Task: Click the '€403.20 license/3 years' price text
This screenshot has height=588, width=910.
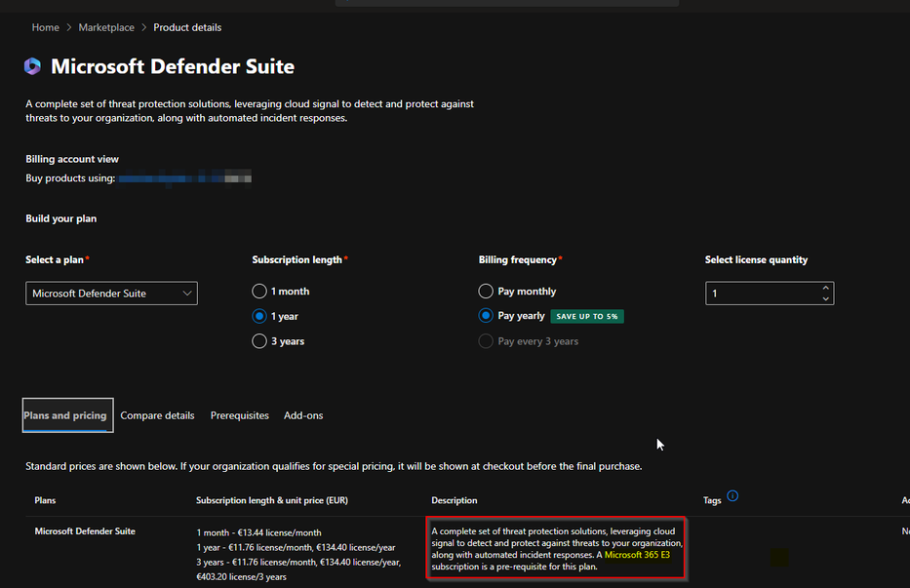Action: 242,577
